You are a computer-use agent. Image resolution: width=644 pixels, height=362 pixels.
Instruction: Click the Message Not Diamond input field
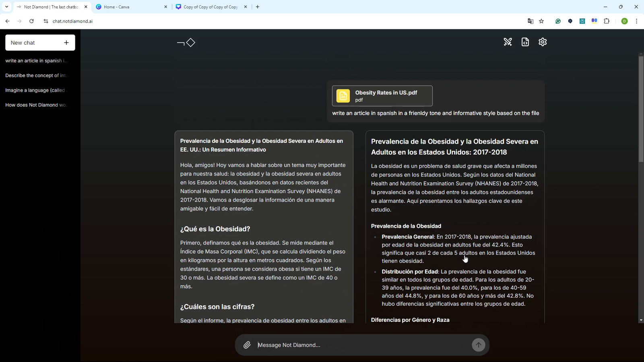click(x=354, y=345)
